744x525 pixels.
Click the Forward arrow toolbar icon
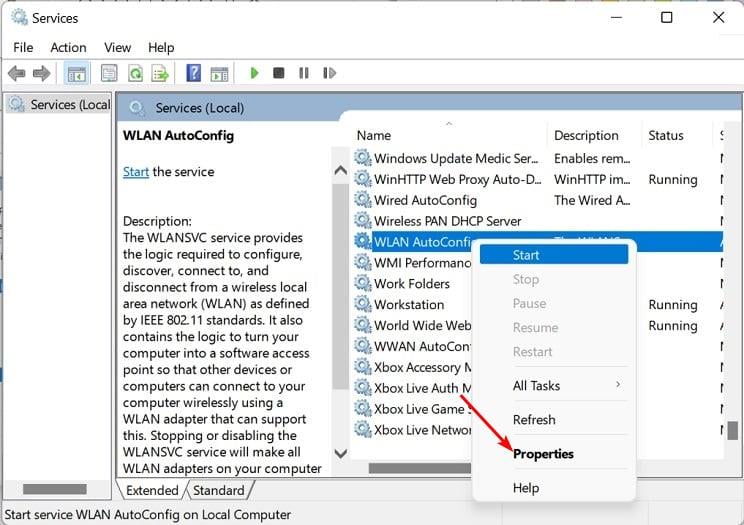[41, 73]
